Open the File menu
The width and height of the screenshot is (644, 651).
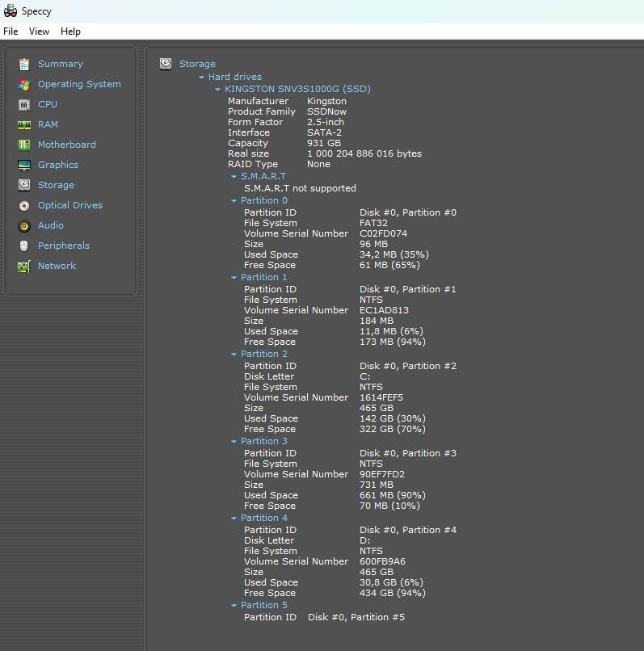[x=11, y=31]
